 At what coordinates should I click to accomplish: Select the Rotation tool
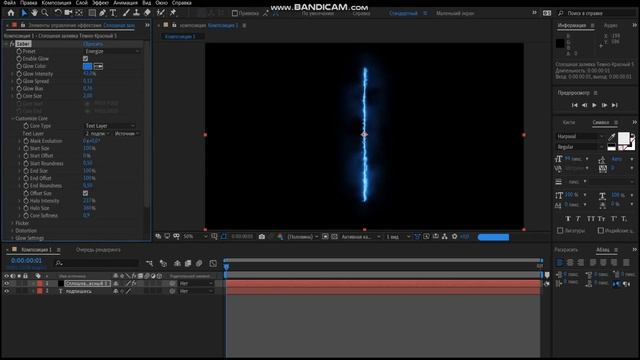58,13
